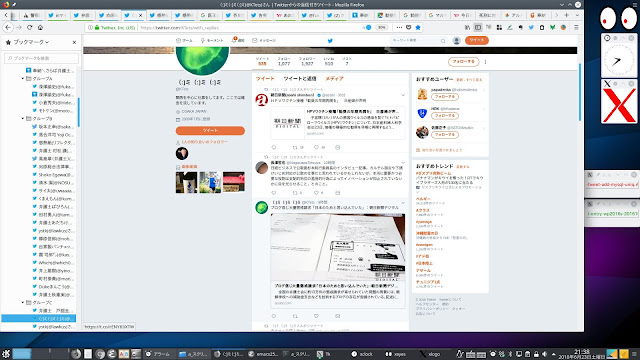This screenshot has height=360, width=640.
Task: Open the Which bookmark entry
Action: point(53,262)
